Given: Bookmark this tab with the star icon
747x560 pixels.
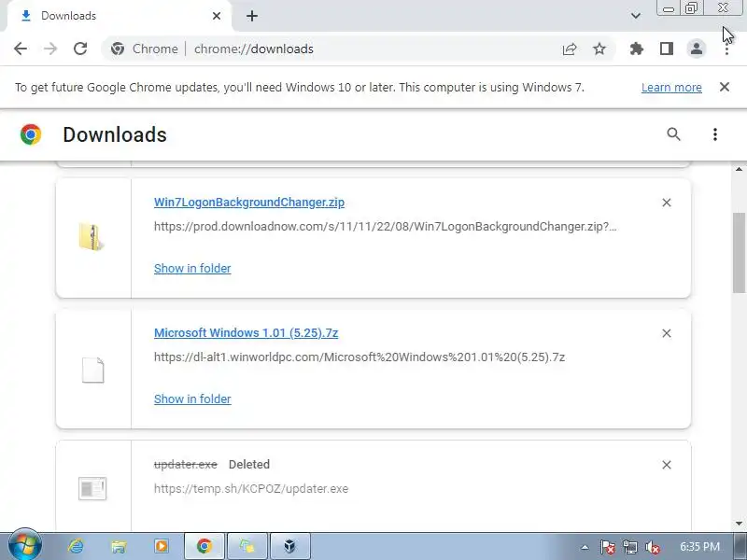Looking at the screenshot, I should click(x=599, y=49).
